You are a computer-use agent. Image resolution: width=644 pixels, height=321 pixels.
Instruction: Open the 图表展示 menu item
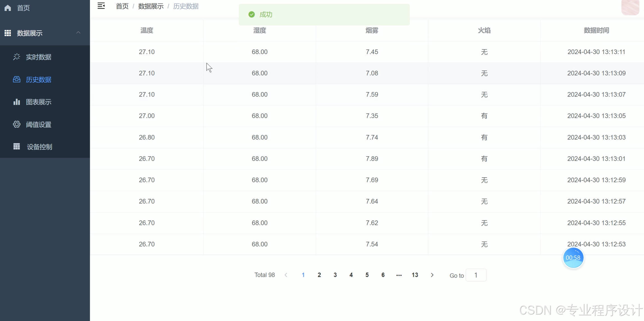[x=39, y=102]
